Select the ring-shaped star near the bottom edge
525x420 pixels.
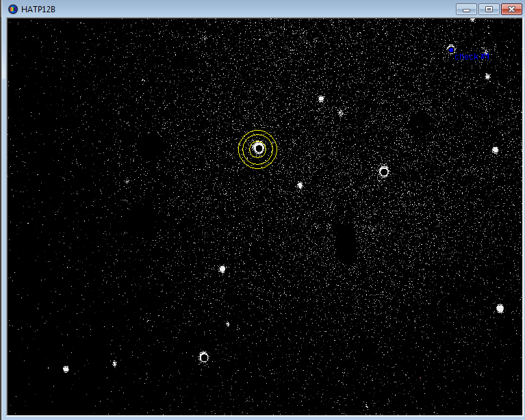tap(204, 357)
